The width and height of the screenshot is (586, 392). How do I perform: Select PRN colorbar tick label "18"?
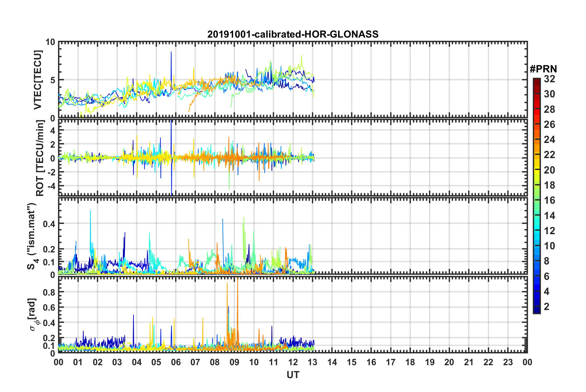(549, 185)
